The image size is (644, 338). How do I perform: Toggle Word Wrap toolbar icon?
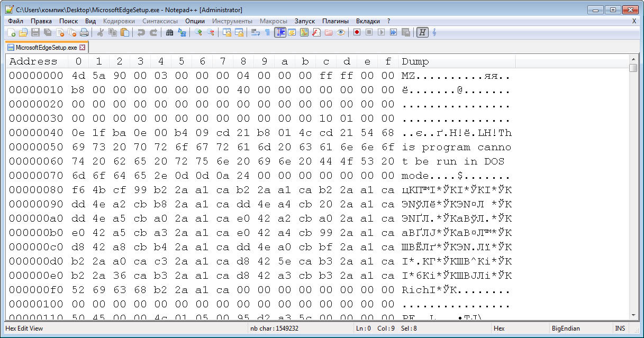click(x=256, y=32)
